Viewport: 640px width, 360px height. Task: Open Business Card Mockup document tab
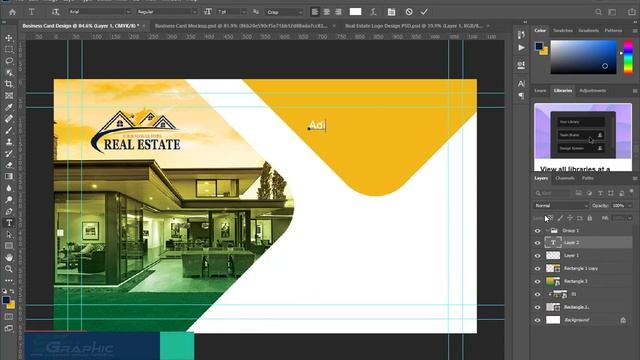tap(241, 26)
